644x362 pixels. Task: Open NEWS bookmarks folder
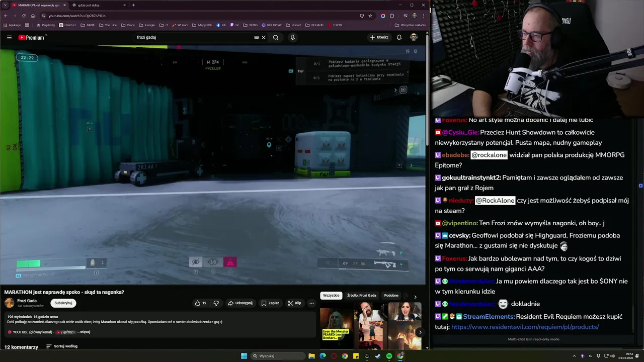250,25
